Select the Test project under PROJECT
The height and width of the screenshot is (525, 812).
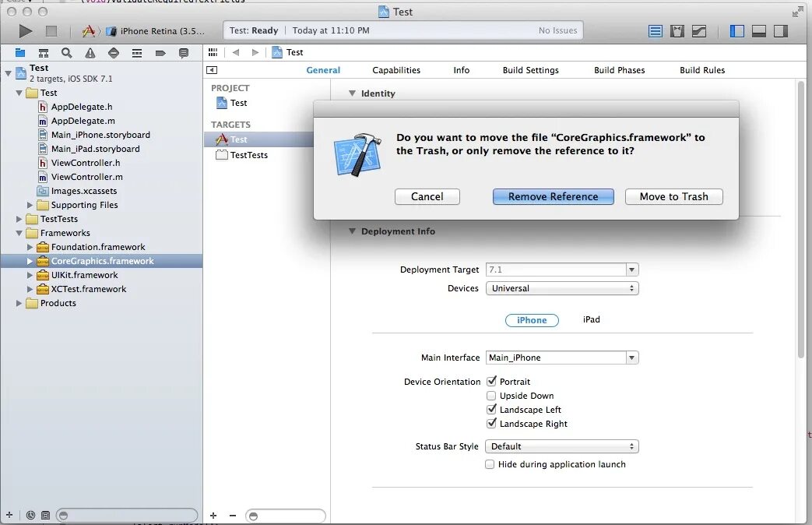[238, 103]
